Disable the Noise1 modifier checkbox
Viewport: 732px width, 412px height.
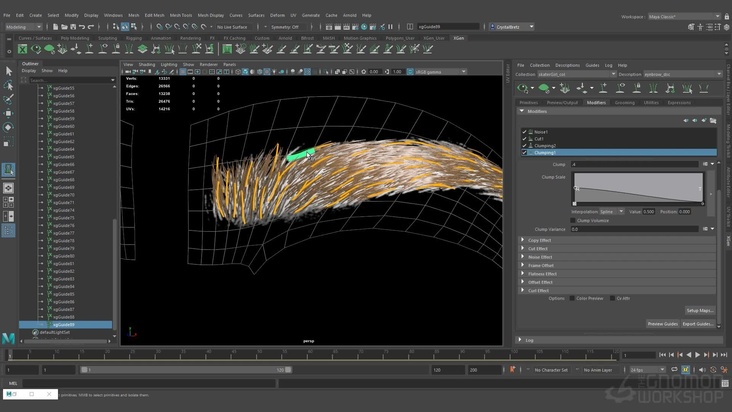point(524,132)
